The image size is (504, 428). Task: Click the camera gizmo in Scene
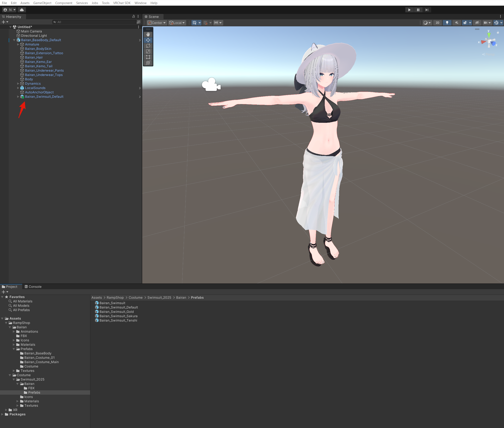[211, 85]
